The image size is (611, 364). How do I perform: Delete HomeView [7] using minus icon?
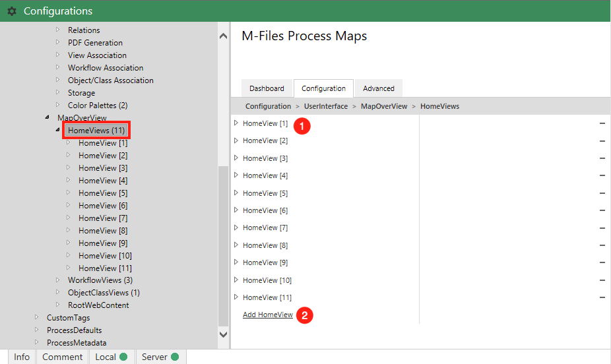coord(602,228)
